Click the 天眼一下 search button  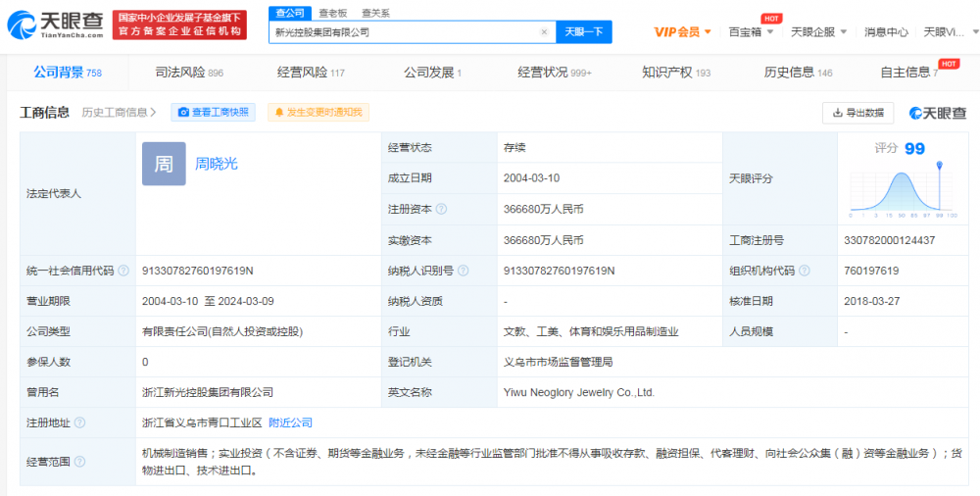[x=584, y=32]
